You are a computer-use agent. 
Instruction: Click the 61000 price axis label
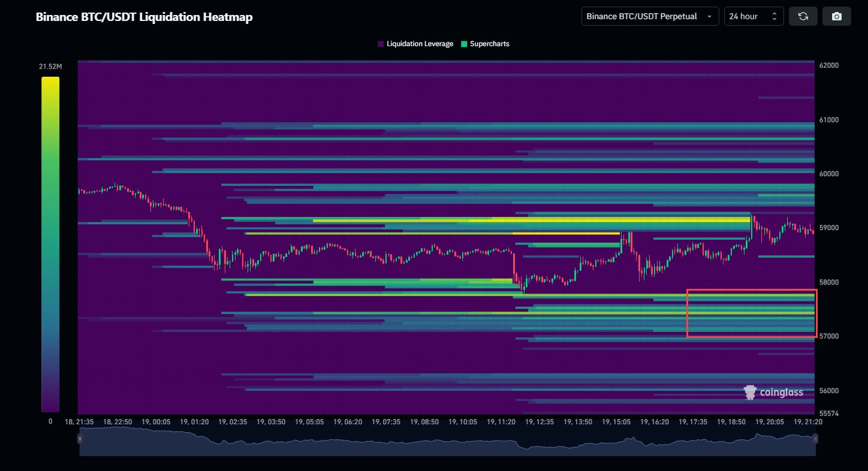pyautogui.click(x=830, y=120)
